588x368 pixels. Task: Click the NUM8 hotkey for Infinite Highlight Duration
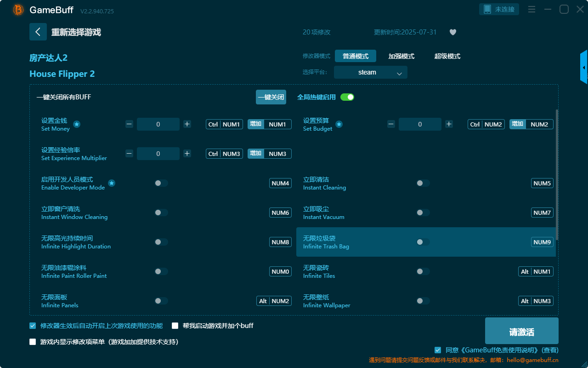tap(280, 242)
